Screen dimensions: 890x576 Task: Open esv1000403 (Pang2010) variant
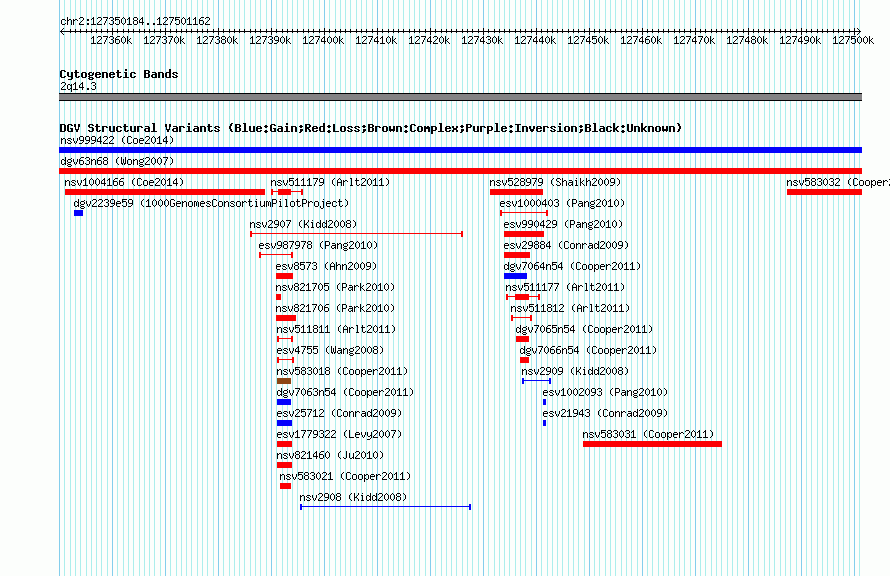click(x=562, y=203)
